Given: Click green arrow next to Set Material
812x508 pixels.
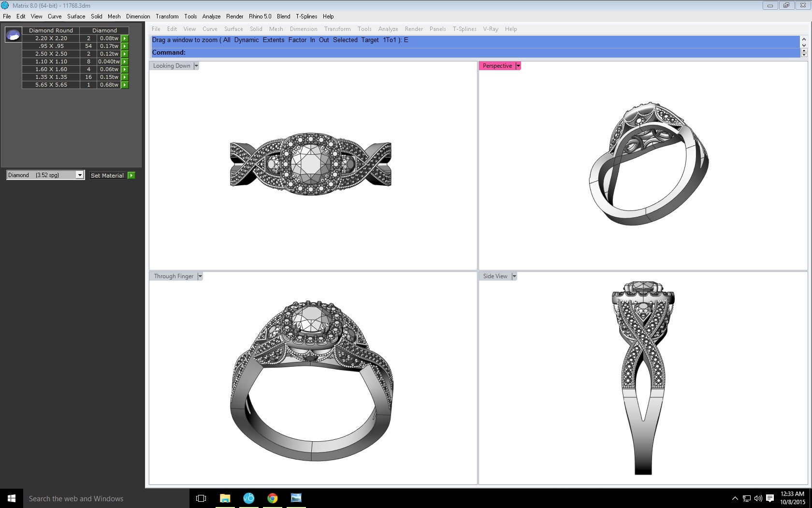Looking at the screenshot, I should (131, 175).
